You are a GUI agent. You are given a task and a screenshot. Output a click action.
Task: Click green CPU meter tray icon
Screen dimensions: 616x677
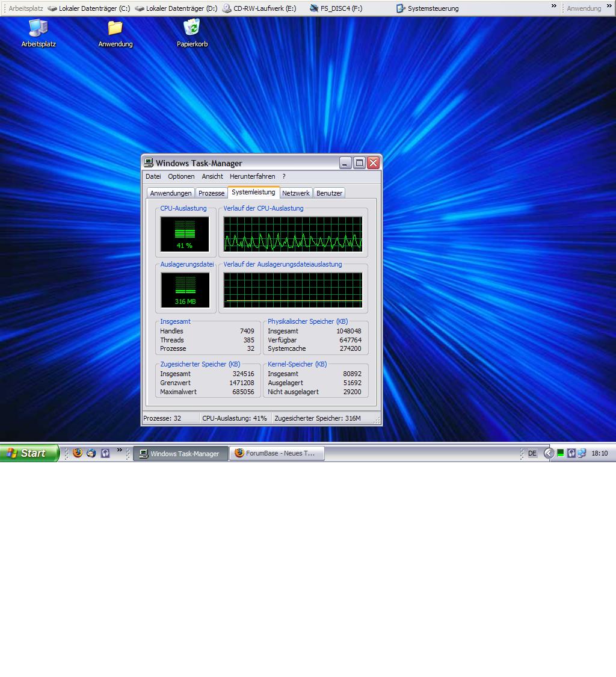(x=560, y=453)
